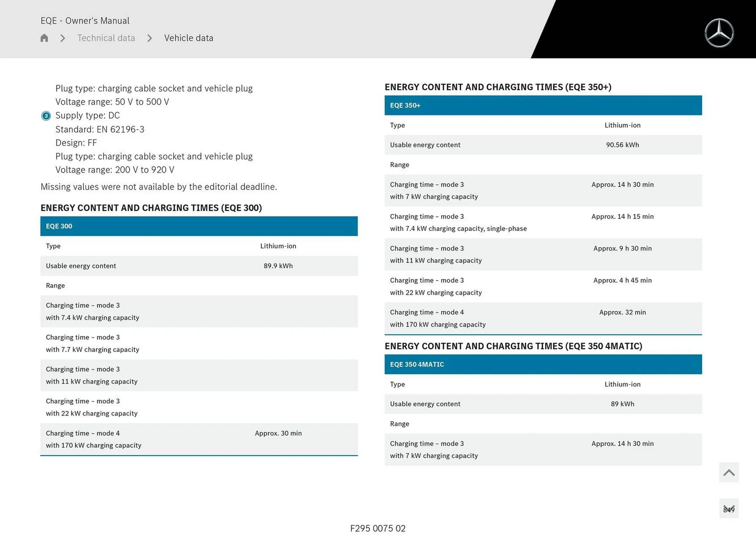
Task: Open the Vehicle data breadcrumb
Action: [189, 38]
